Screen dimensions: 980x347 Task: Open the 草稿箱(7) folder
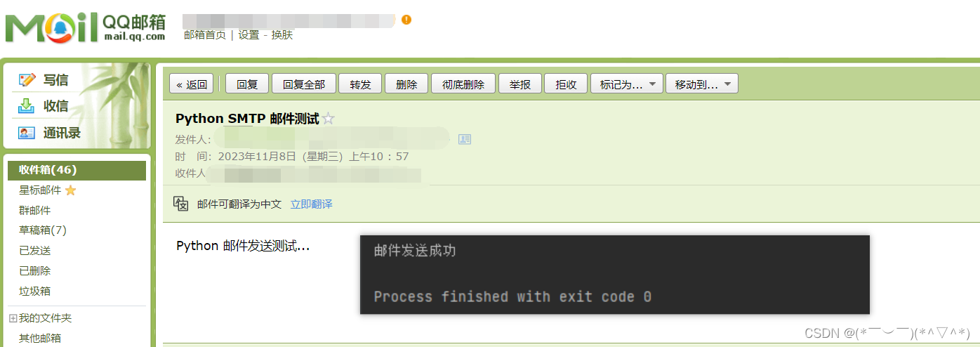(43, 230)
